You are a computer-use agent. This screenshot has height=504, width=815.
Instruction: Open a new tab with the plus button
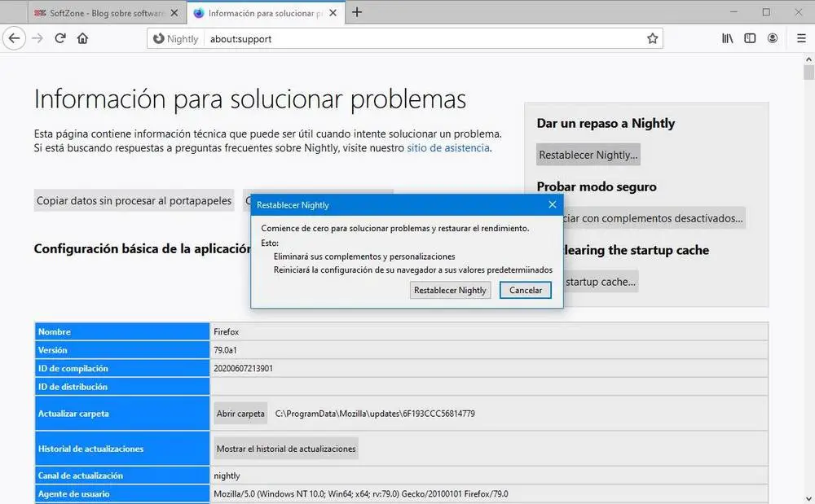357,12
